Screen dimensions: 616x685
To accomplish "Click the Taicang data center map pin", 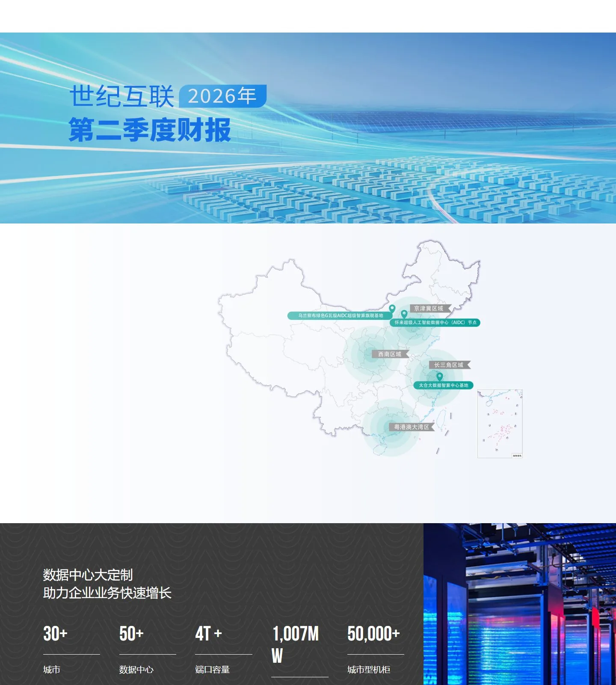I will coord(439,377).
